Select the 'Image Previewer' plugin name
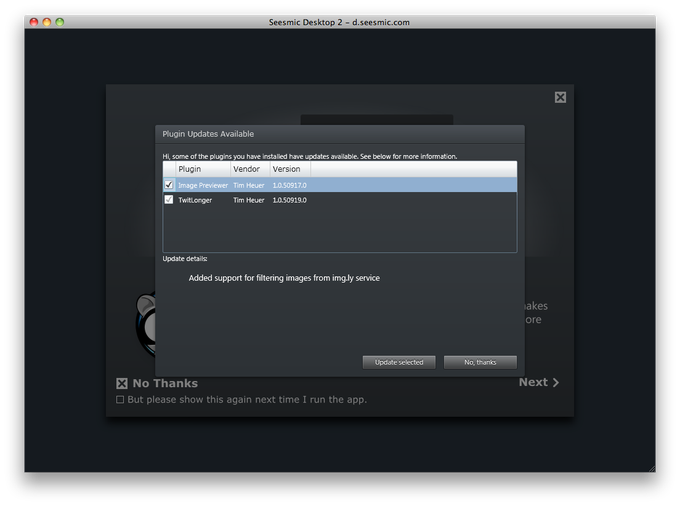Screen dimensions: 680x506 203,185
